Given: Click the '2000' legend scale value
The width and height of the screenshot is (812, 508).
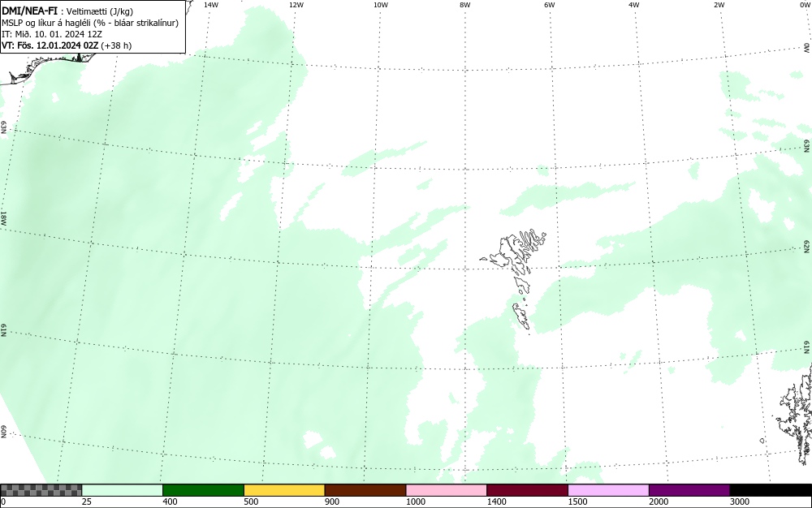Looking at the screenshot, I should coord(659,502).
